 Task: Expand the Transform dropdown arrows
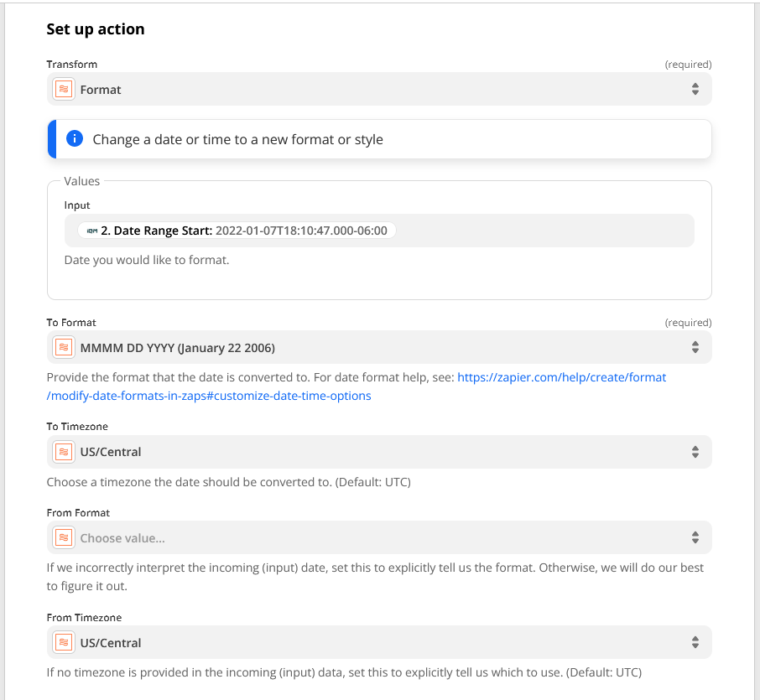(x=695, y=90)
